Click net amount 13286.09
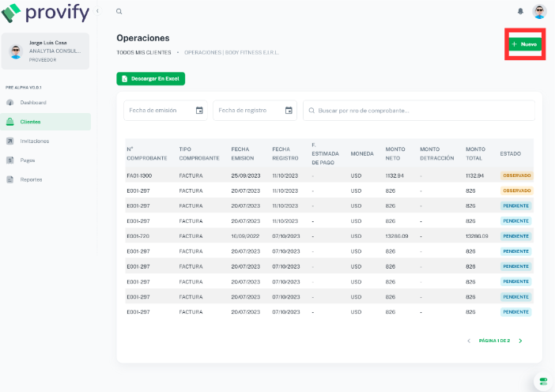The image size is (555, 392). coord(397,236)
